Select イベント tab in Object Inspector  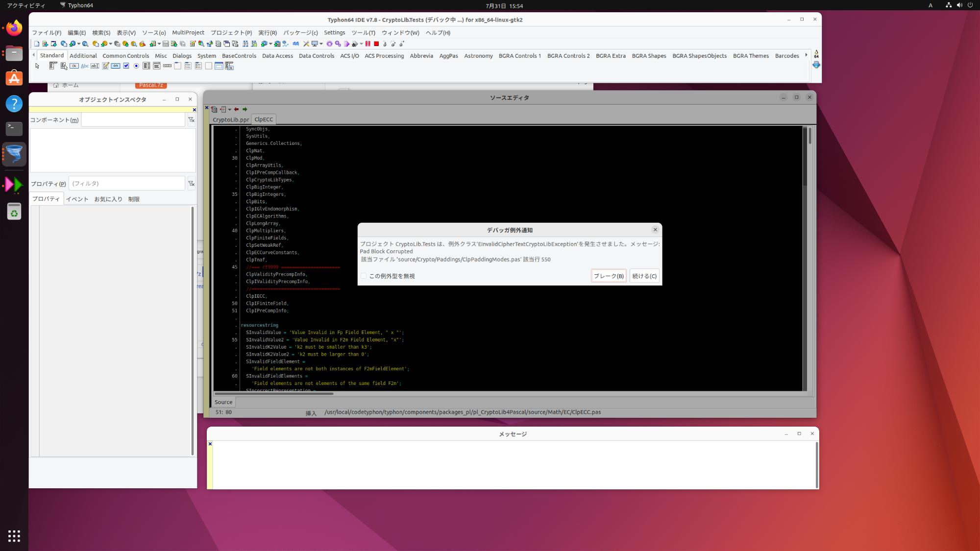(77, 199)
